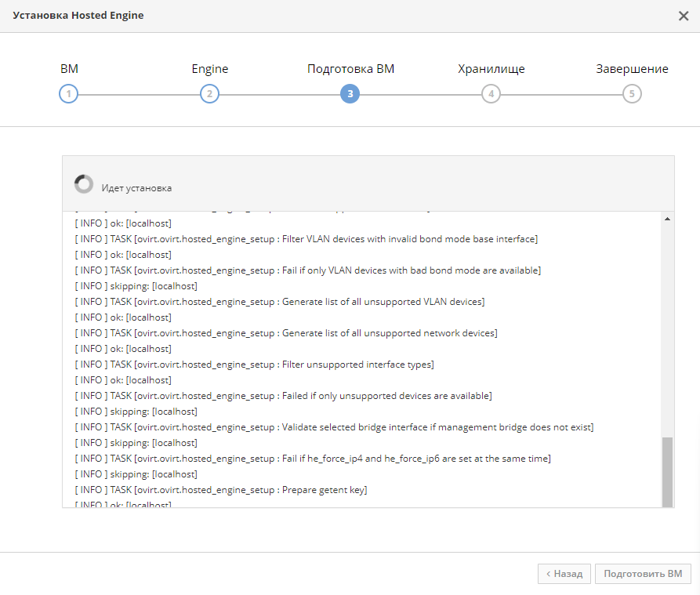700x595 pixels.
Task: Click the Назад button
Action: click(564, 574)
